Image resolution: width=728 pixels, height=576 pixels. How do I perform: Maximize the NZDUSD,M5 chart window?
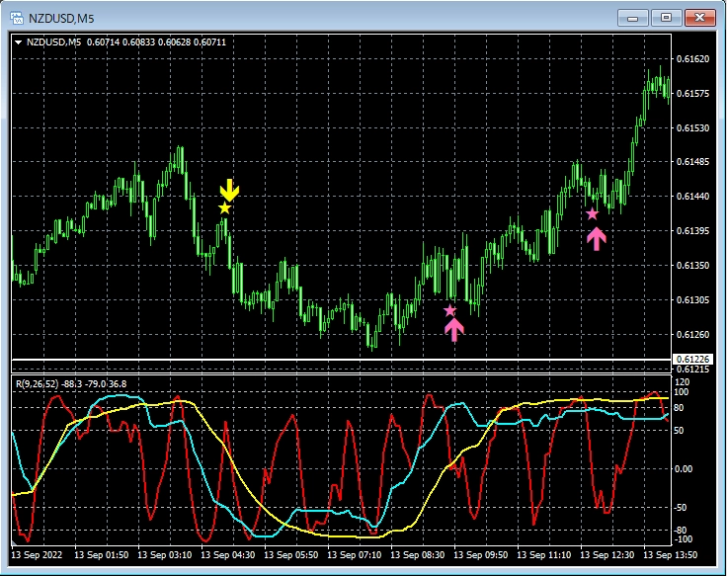pos(666,17)
